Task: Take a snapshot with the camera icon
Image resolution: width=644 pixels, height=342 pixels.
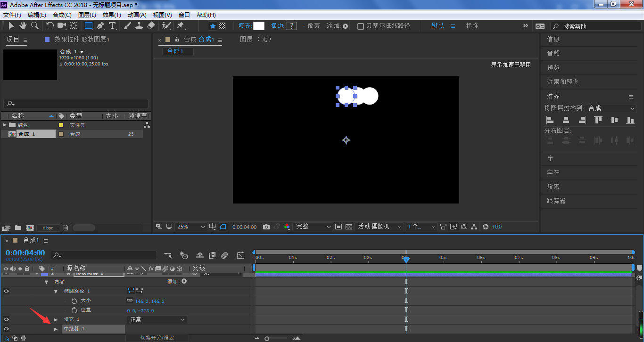Action: (266, 227)
